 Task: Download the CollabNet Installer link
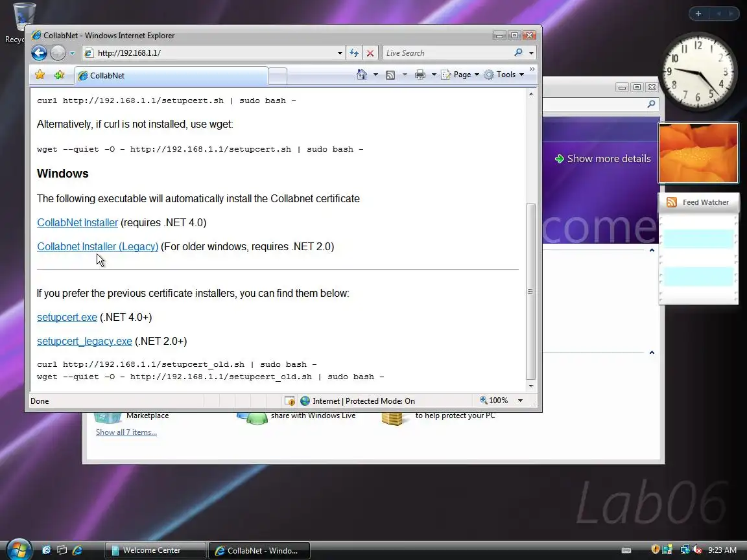[x=77, y=222]
